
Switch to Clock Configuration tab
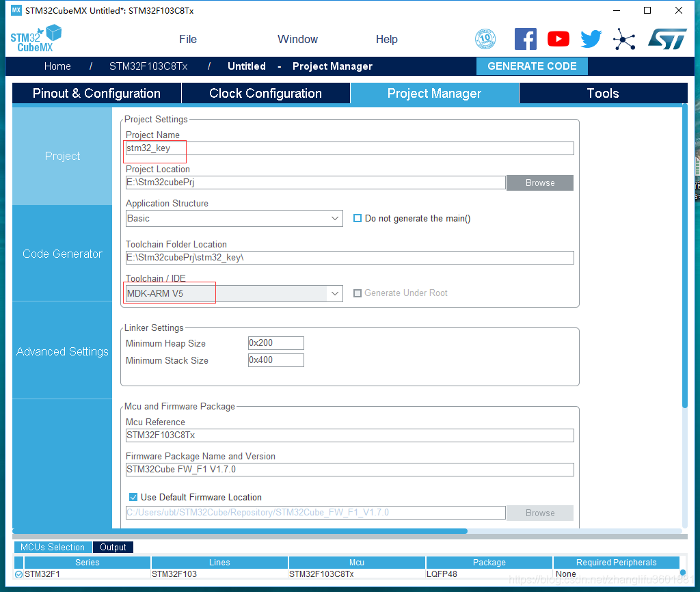266,93
